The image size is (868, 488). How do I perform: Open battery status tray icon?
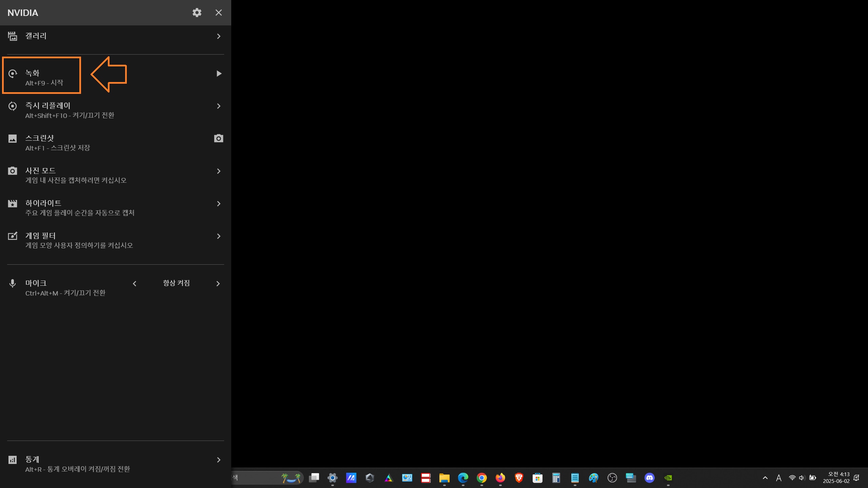813,478
